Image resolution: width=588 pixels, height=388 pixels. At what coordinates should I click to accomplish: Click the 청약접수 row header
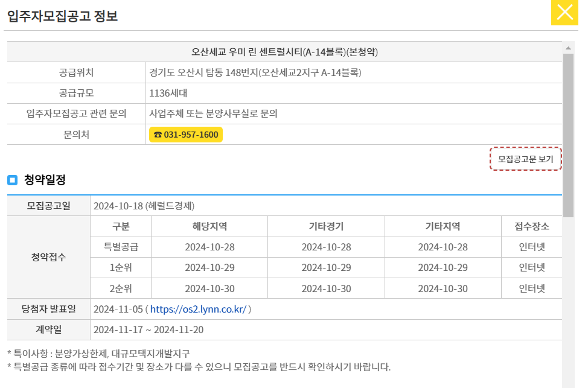(x=48, y=257)
